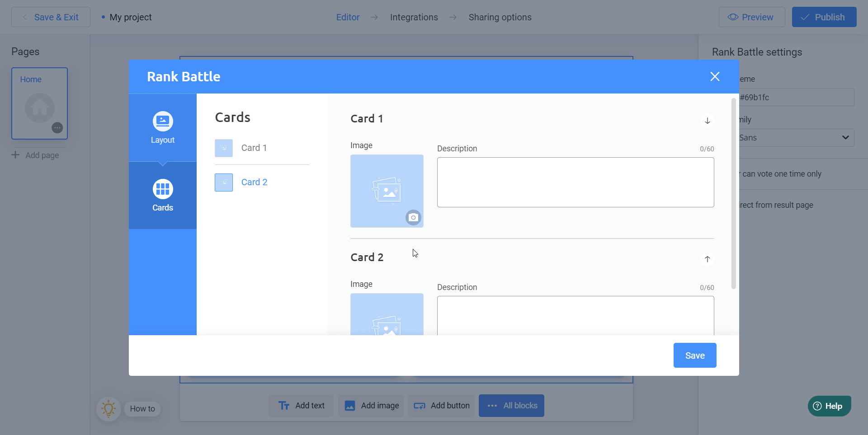Focus the Card 1 Description field
The height and width of the screenshot is (435, 868).
point(576,182)
